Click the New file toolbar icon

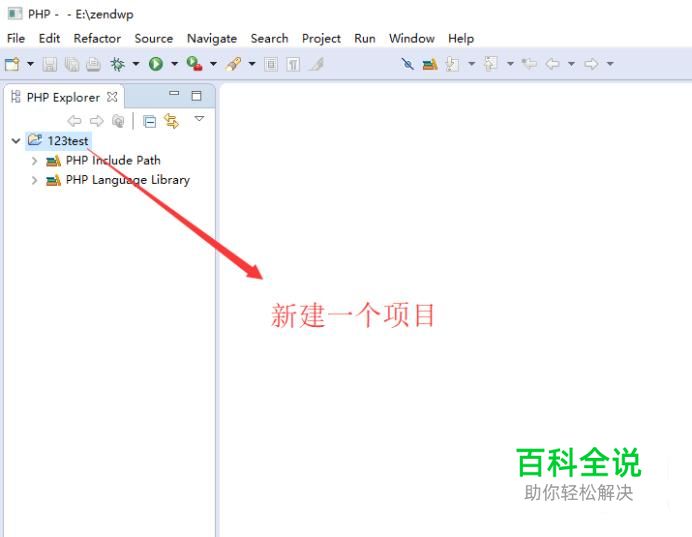click(x=12, y=64)
